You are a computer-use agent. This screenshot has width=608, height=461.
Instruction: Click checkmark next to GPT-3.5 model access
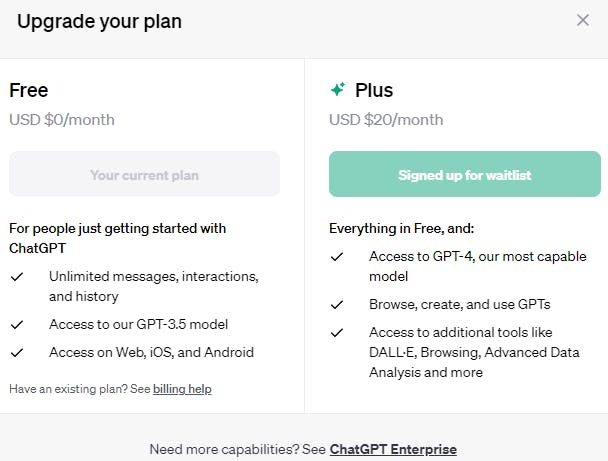click(17, 325)
